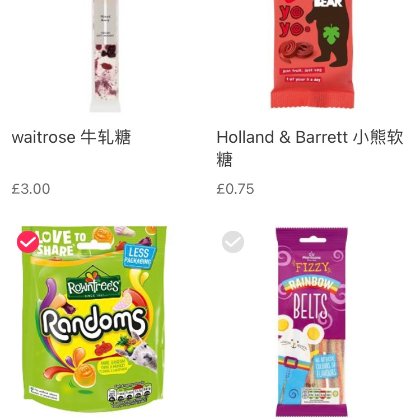Viewport: 420px width, 420px height.
Task: Tap the nutrition label on Randoms pack
Action: (130, 393)
